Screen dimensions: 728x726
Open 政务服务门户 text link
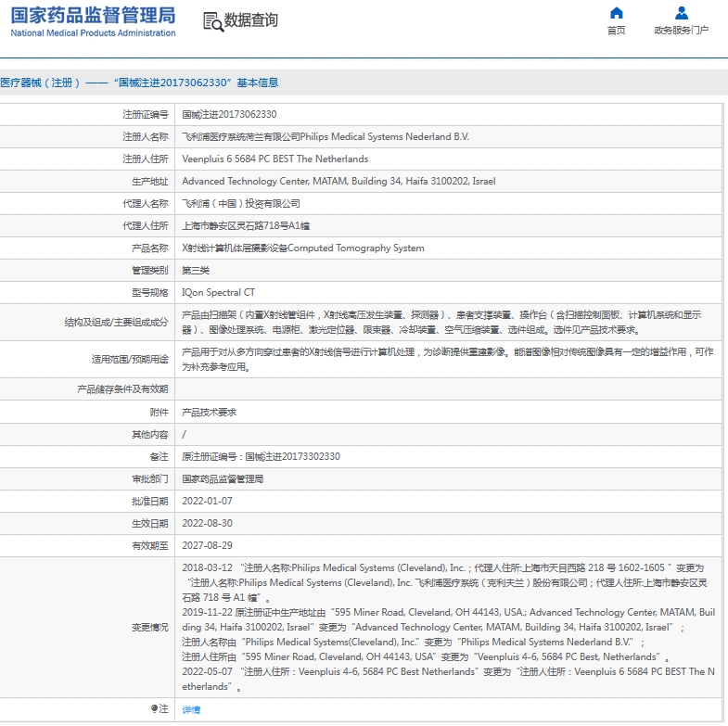pos(681,31)
